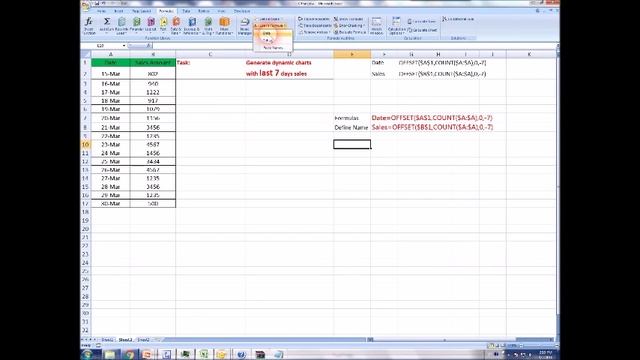
Task: Switch to the Developer ribbon tab
Action: tap(242, 11)
